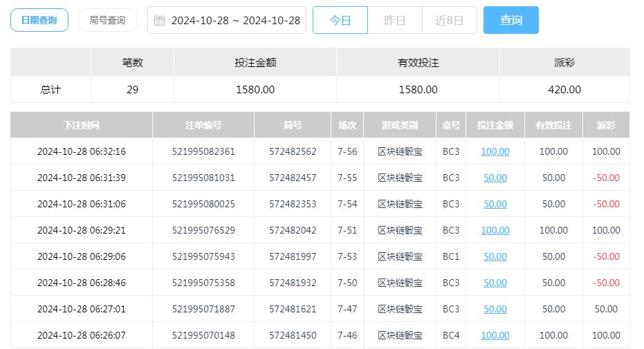Click the 派彩 column header in table

[606, 125]
